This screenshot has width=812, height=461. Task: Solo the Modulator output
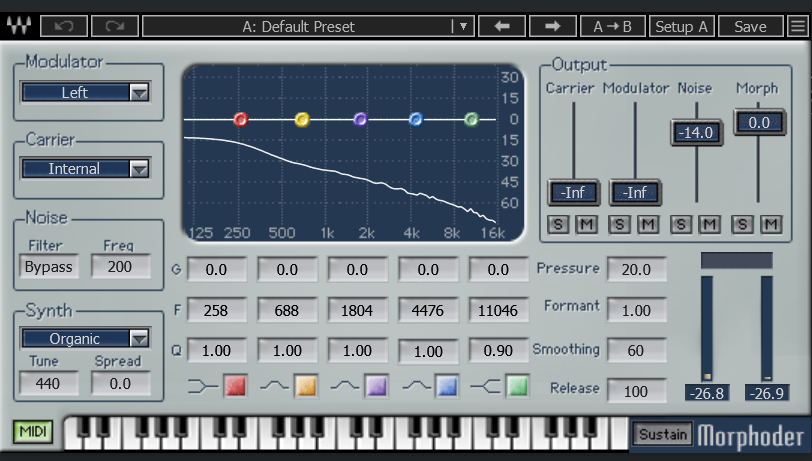(619, 224)
